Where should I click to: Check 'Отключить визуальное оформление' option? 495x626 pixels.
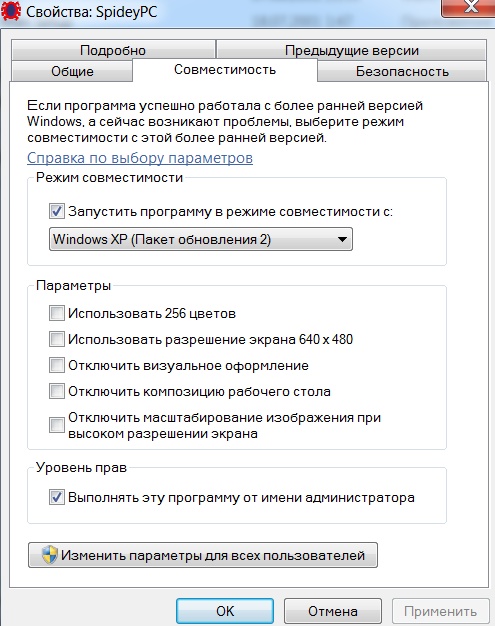57,365
